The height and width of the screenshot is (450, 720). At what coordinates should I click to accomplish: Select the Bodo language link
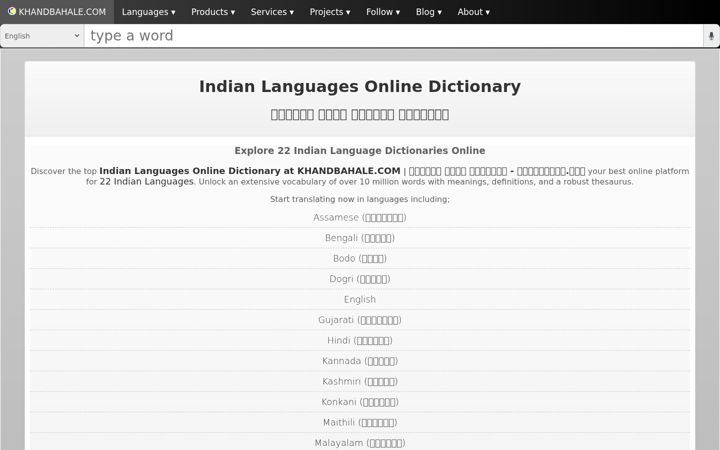(x=360, y=259)
